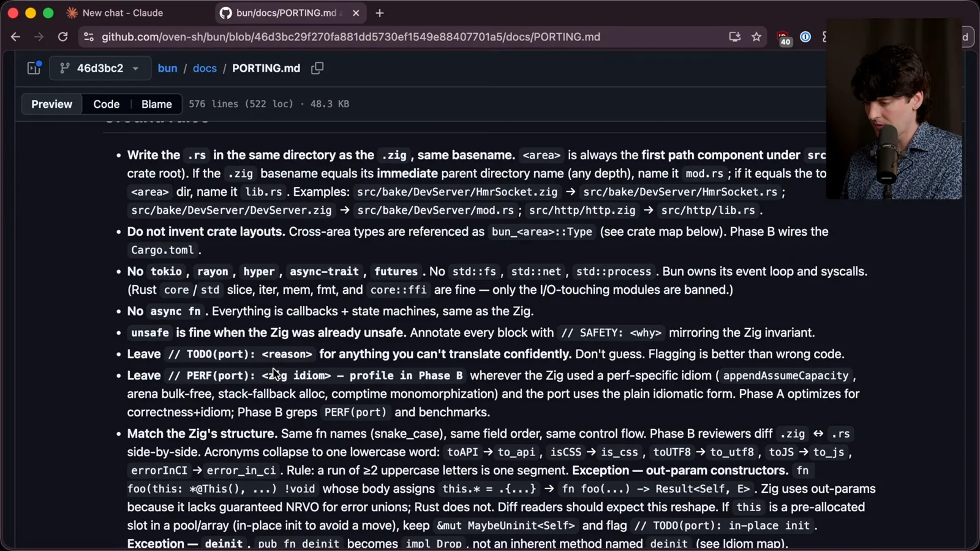Switch to the Code view
This screenshot has height=551, width=980.
click(x=107, y=104)
